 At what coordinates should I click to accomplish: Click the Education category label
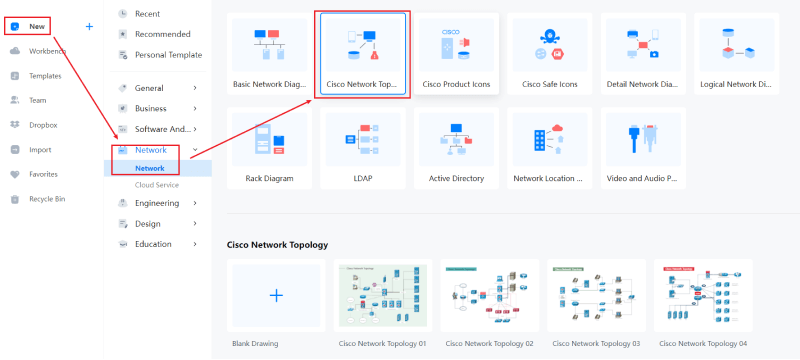pyautogui.click(x=153, y=244)
